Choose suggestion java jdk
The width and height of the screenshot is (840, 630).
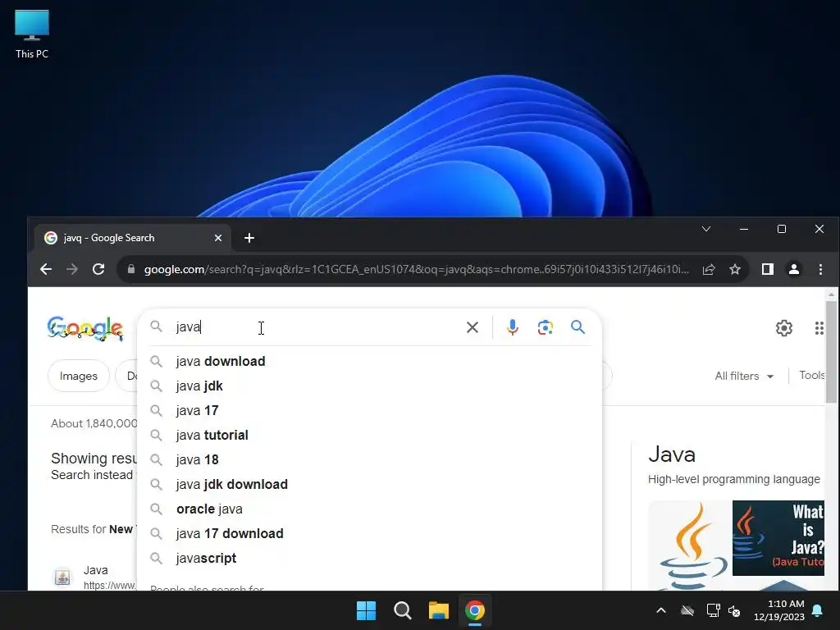tap(370, 386)
